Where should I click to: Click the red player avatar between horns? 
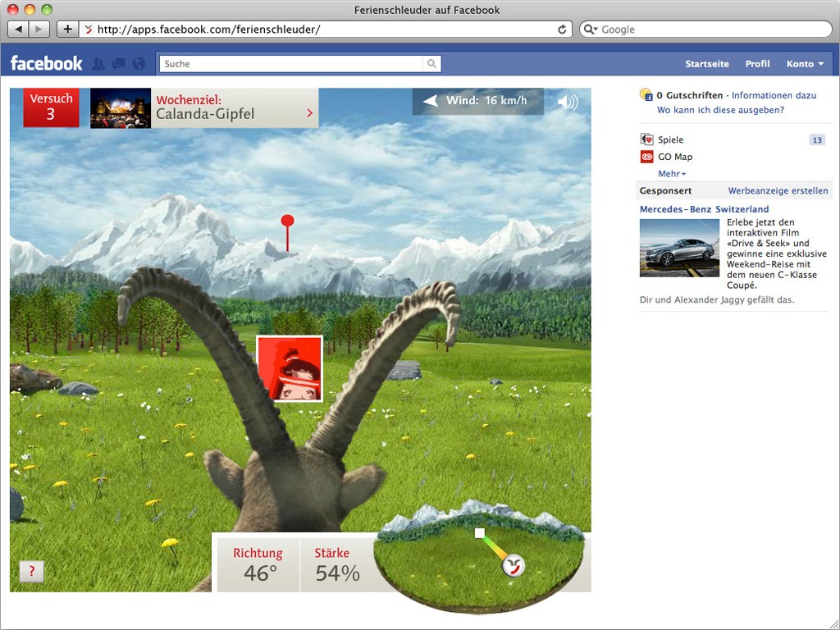point(290,368)
